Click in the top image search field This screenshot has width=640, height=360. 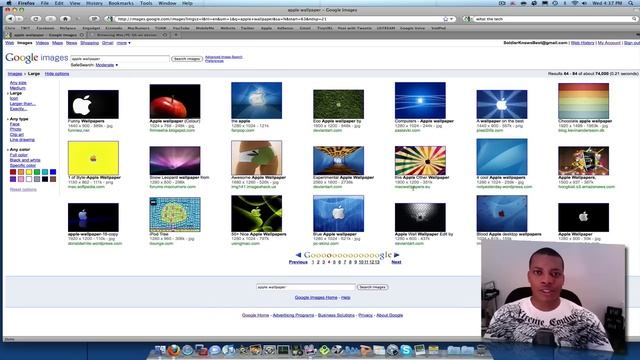[x=120, y=59]
